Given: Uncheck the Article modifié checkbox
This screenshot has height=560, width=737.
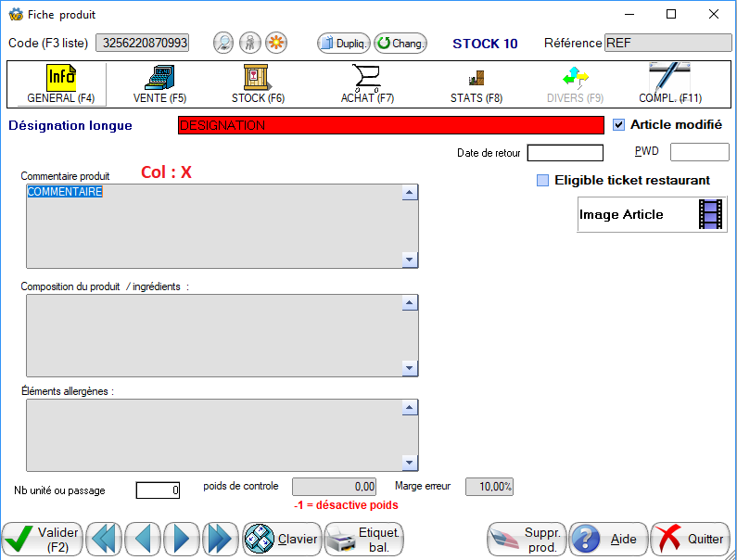Looking at the screenshot, I should (x=620, y=124).
